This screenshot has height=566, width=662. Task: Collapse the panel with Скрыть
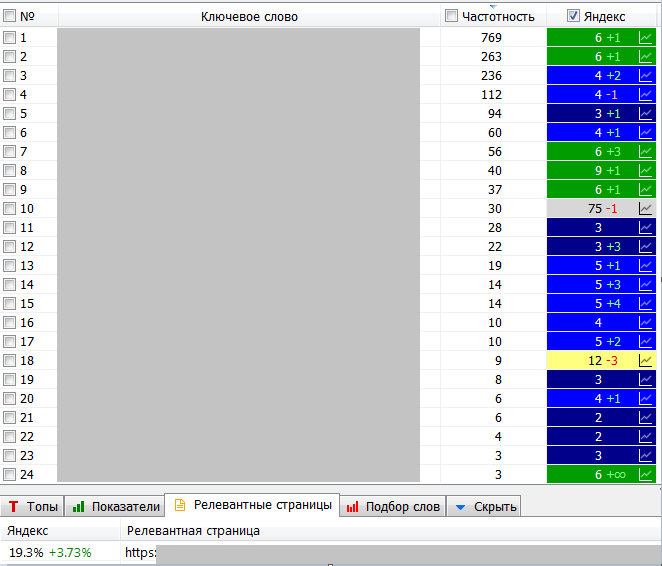tap(484, 506)
